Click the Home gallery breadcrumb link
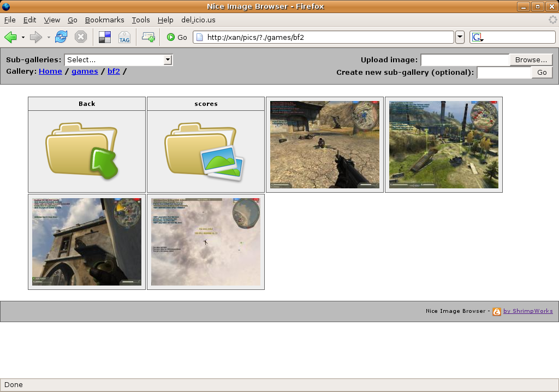 click(50, 72)
